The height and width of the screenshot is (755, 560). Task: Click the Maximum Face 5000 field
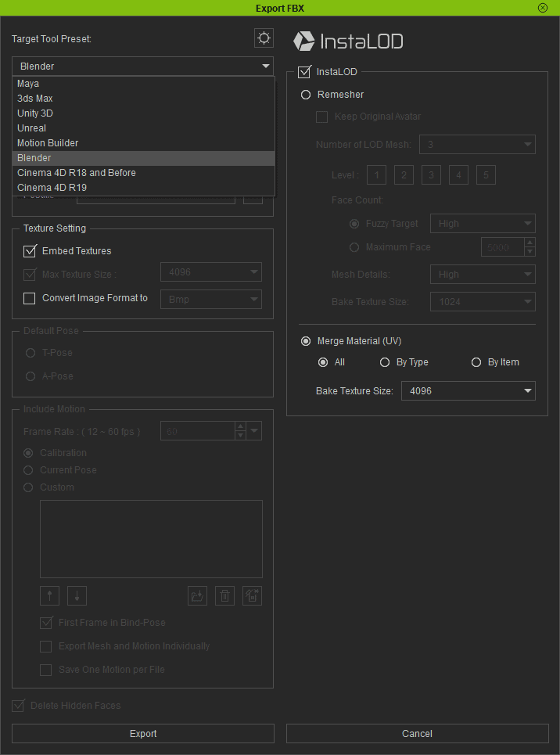coord(503,247)
